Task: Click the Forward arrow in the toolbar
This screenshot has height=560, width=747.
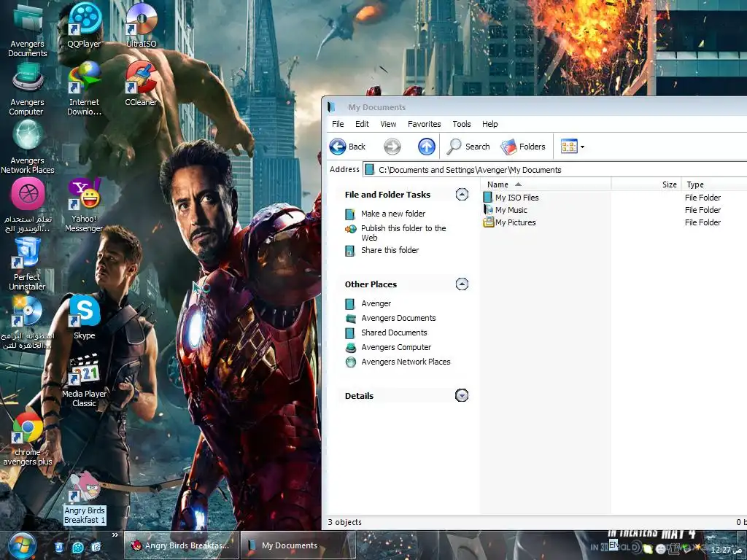Action: coord(392,147)
